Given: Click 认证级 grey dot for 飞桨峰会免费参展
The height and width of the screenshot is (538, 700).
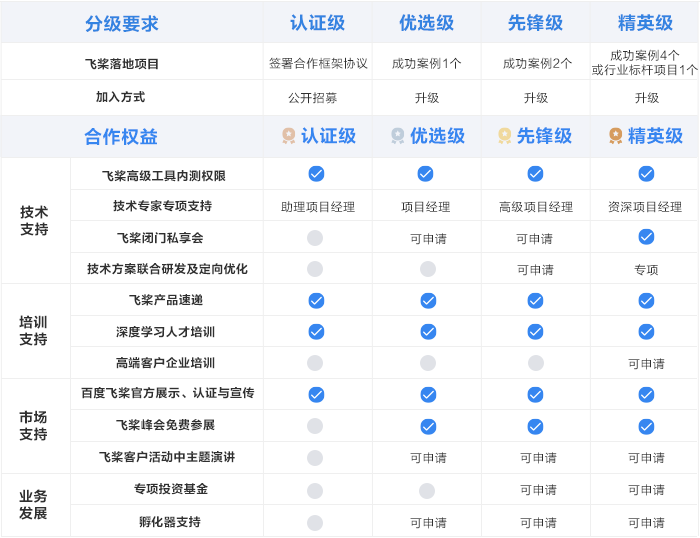Looking at the screenshot, I should pyautogui.click(x=315, y=426).
